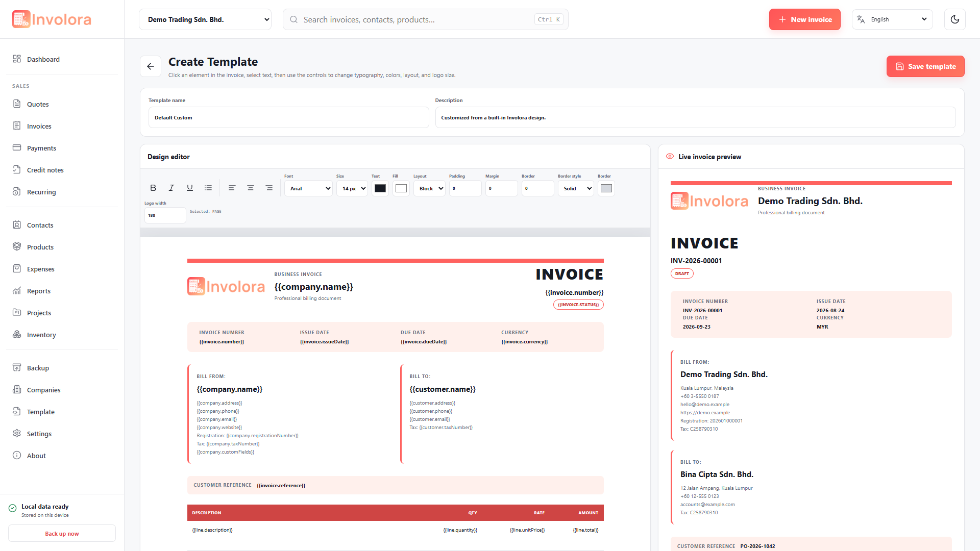Open Recurring invoices icon

click(17, 192)
